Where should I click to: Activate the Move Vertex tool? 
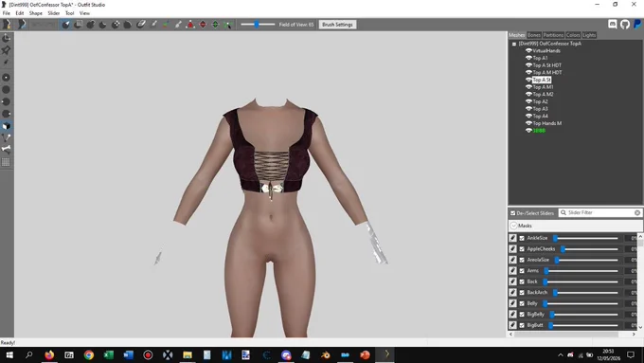(x=227, y=25)
